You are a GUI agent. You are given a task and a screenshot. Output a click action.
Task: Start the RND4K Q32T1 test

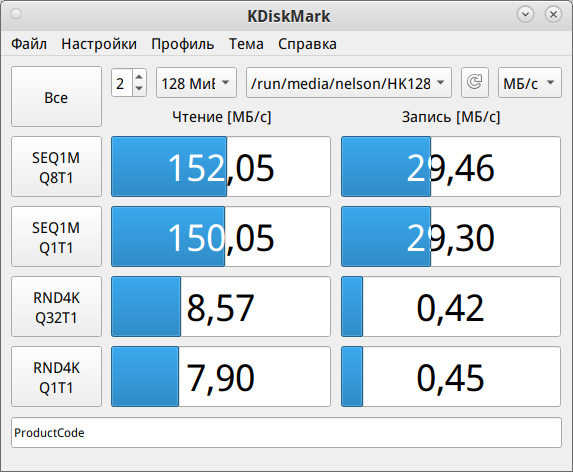(x=56, y=307)
